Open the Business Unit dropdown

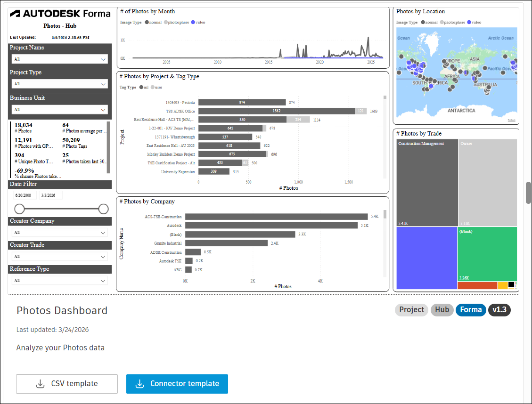(60, 110)
